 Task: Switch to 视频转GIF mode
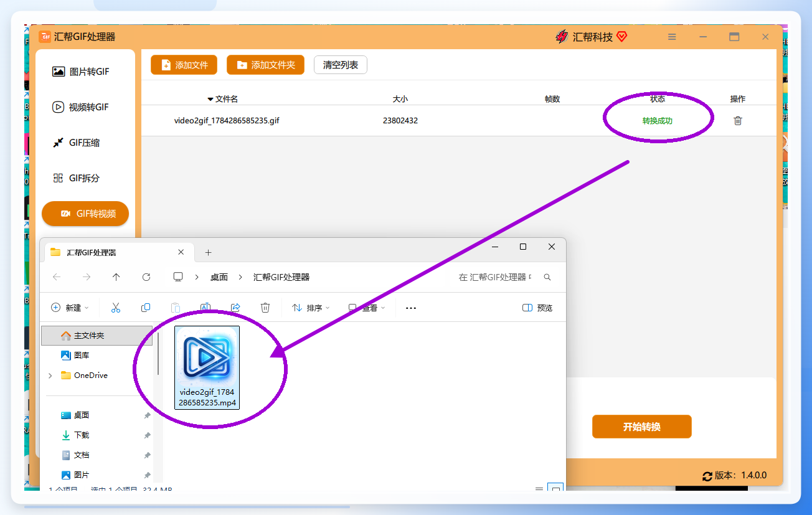click(81, 107)
